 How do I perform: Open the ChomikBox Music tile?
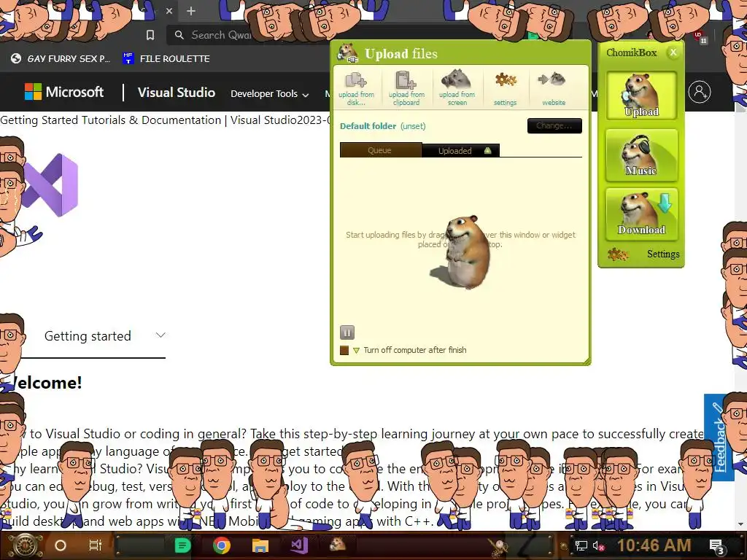click(642, 155)
